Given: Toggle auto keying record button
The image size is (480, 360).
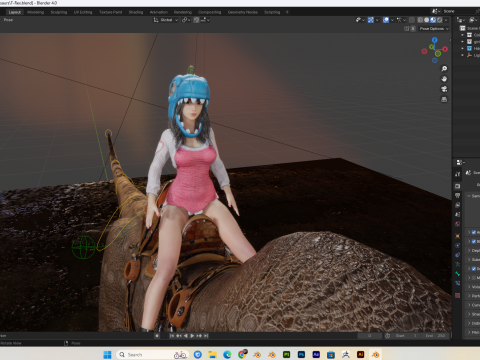Looking at the screenshot, I should pyautogui.click(x=157, y=336).
